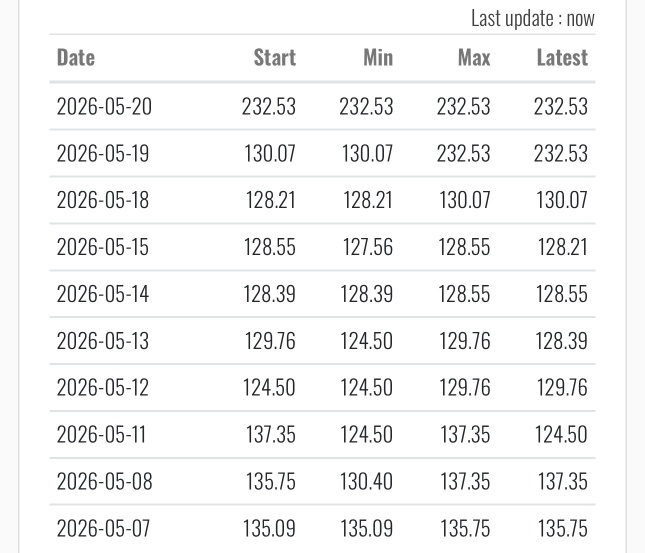Click the Start column header
The width and height of the screenshot is (645, 553).
tap(274, 58)
